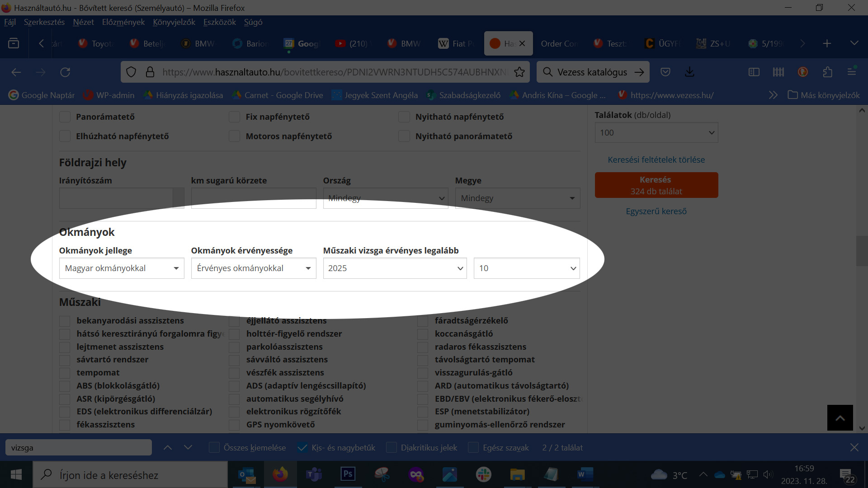The height and width of the screenshot is (488, 868).
Task: Click the Keresés 324 db találat button
Action: pyautogui.click(x=656, y=185)
